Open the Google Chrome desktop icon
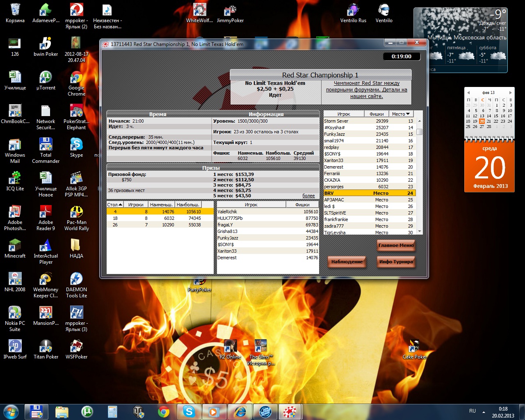 pos(76,78)
